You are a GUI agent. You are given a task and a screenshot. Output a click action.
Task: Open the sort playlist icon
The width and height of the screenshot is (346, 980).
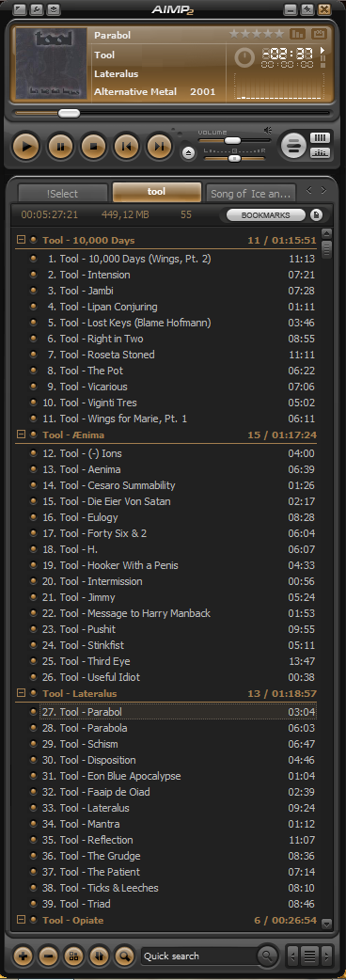(x=99, y=956)
